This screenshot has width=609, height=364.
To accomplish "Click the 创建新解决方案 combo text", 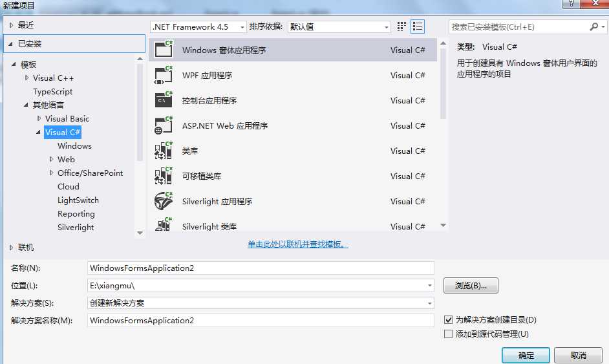I will click(117, 303).
